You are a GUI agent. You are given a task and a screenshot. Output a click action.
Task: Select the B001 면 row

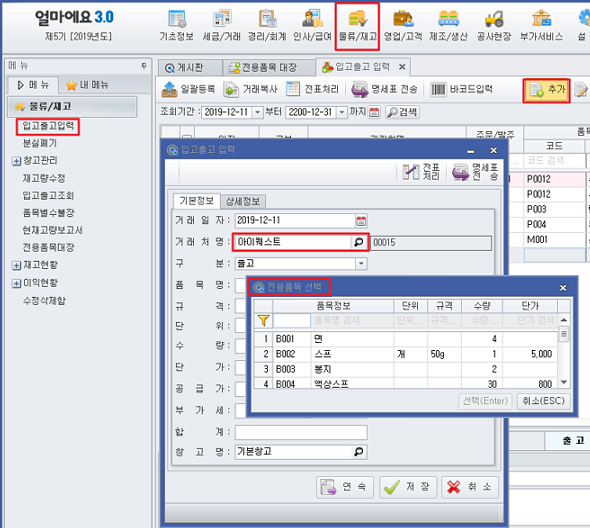click(406, 339)
